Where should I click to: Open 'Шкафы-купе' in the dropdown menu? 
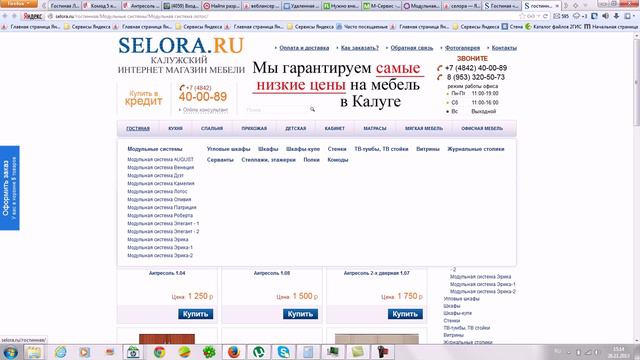coord(303,149)
